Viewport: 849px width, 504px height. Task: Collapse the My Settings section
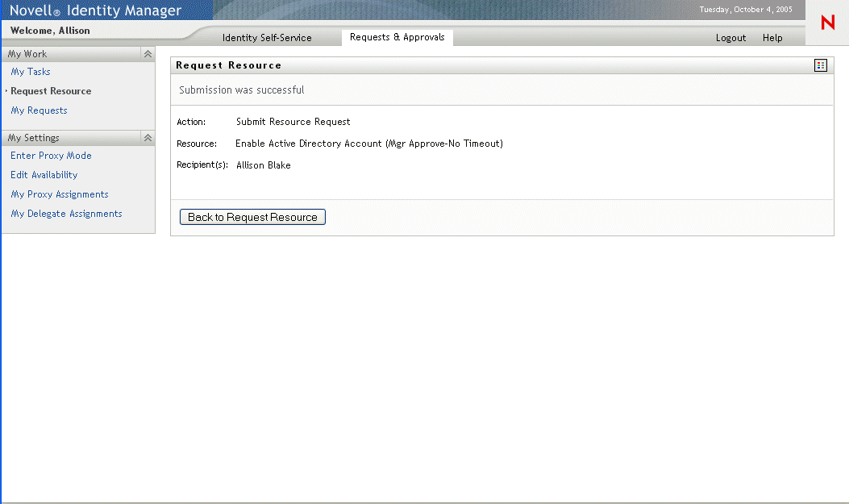pyautogui.click(x=148, y=138)
